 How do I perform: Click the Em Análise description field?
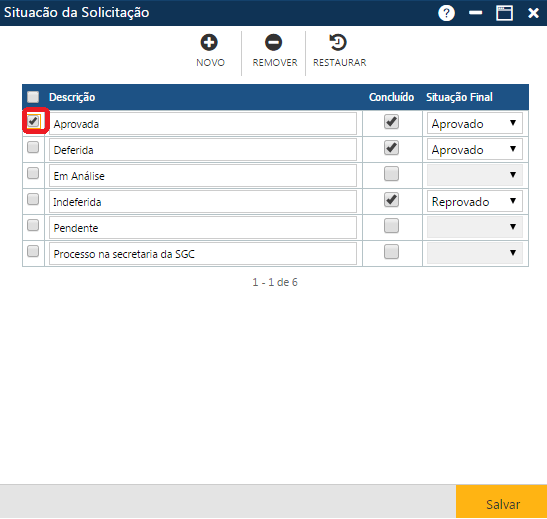point(203,175)
